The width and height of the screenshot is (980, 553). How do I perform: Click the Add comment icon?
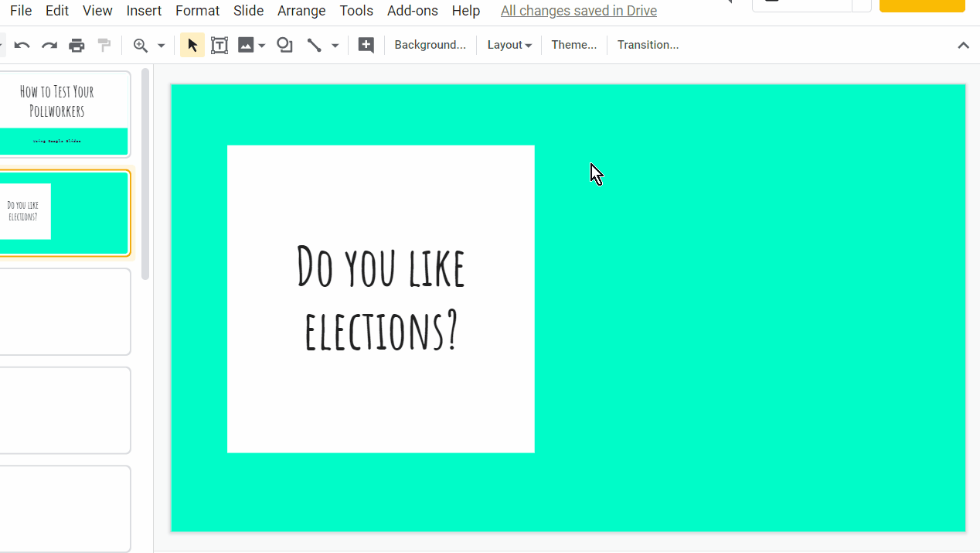366,46
